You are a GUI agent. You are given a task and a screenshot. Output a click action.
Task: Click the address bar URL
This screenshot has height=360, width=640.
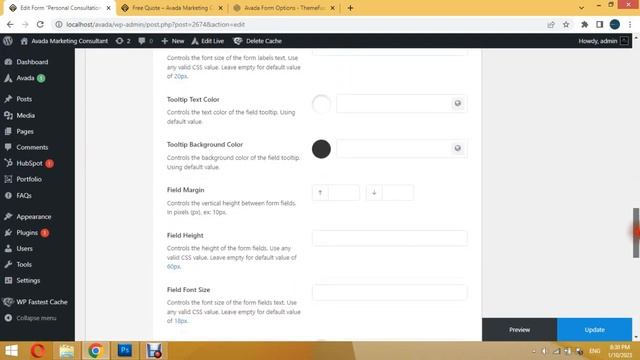coord(156,24)
